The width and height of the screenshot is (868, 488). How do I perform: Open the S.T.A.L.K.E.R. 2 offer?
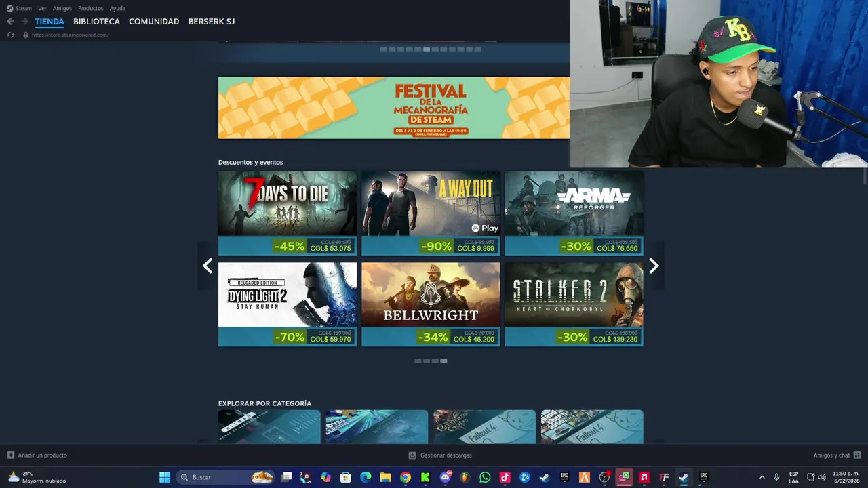pyautogui.click(x=574, y=304)
